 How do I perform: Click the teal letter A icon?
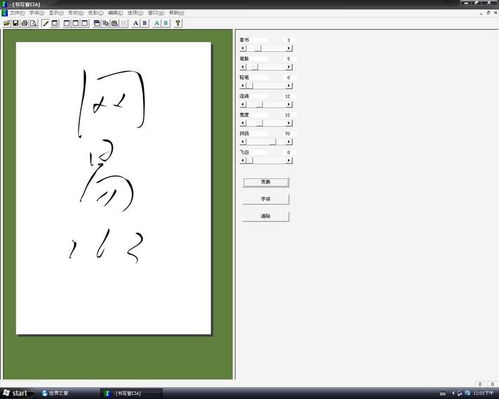tap(157, 23)
